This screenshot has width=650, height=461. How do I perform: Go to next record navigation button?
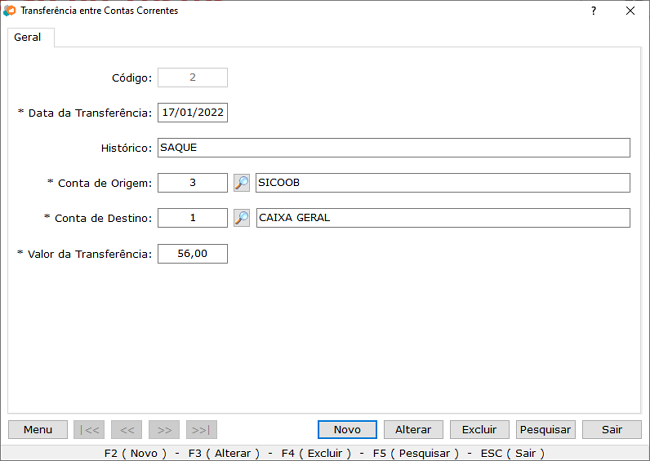click(164, 429)
